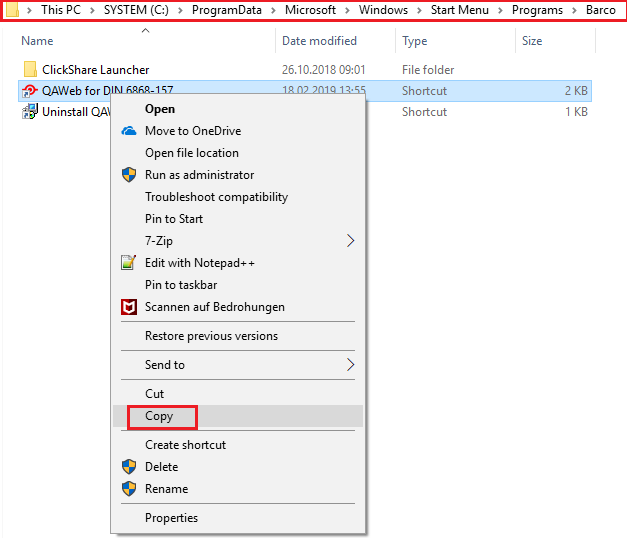Click the QAWeb shortcut icon
The height and width of the screenshot is (549, 627).
point(30,91)
